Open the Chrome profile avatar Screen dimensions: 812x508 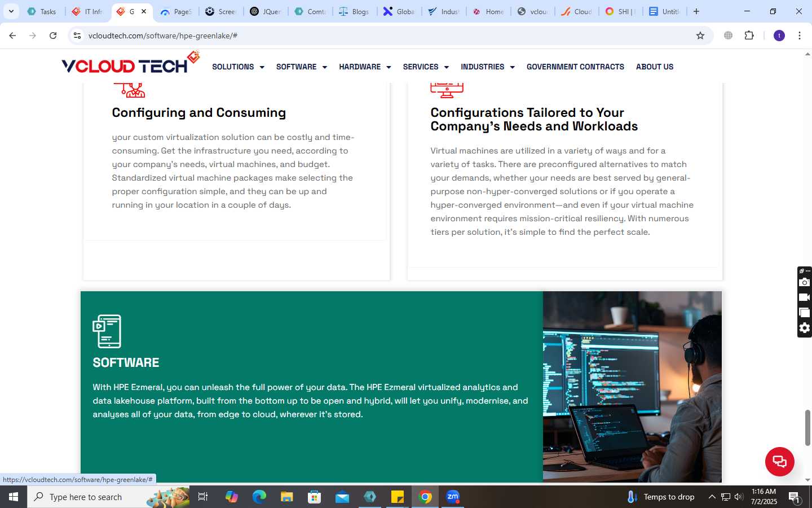[779, 36]
